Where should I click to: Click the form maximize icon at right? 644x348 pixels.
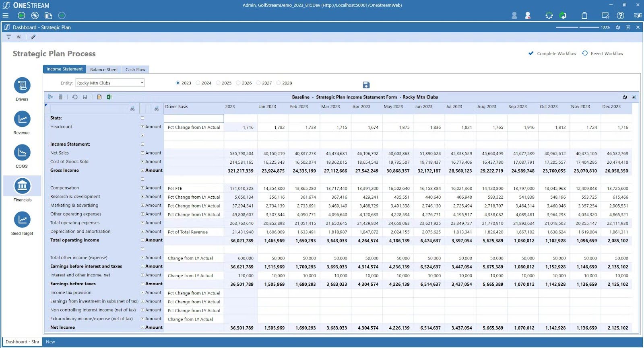pyautogui.click(x=634, y=97)
